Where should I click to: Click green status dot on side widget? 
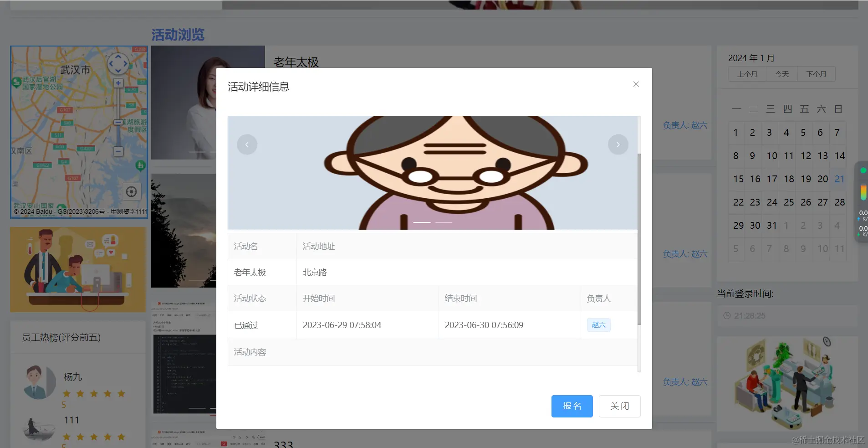tap(863, 170)
